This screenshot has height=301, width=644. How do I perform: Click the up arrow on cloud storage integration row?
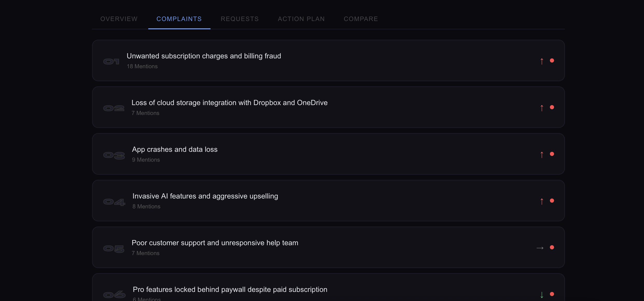(x=542, y=108)
